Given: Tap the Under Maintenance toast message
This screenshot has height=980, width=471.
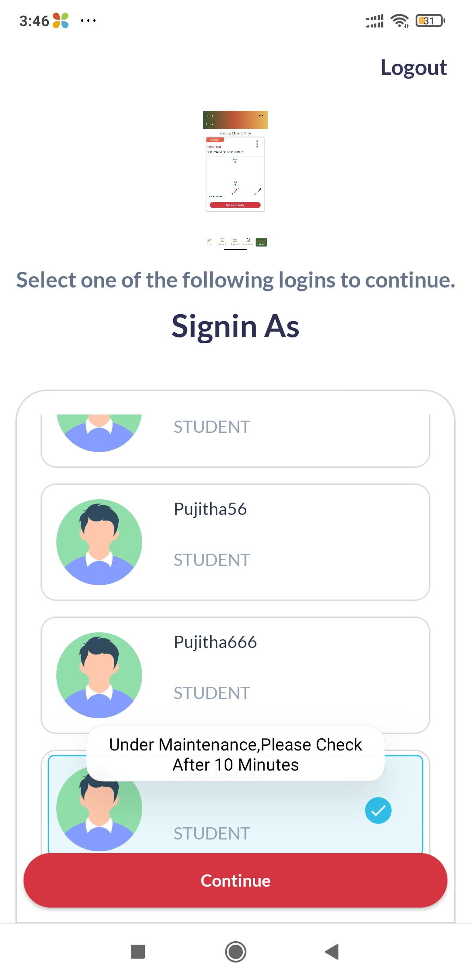Looking at the screenshot, I should (x=235, y=754).
